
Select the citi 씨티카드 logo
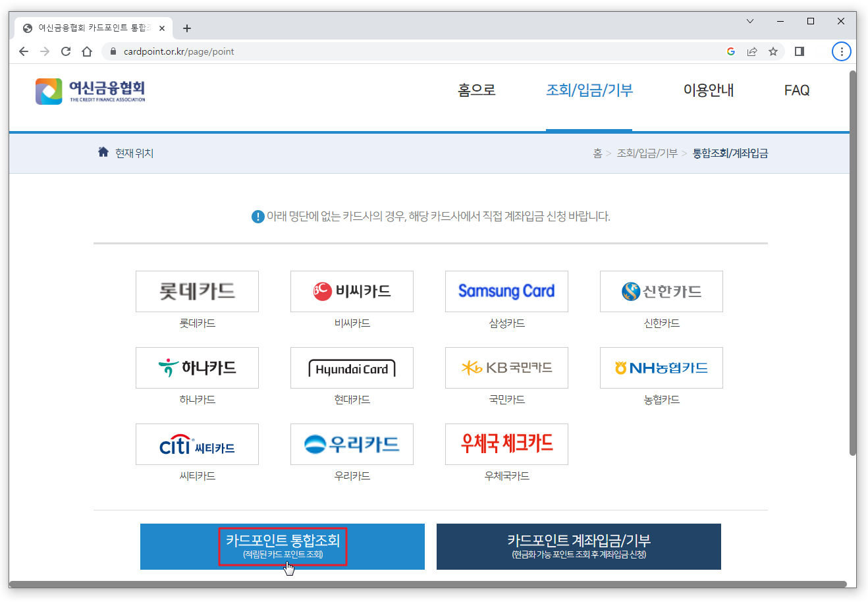pyautogui.click(x=197, y=444)
